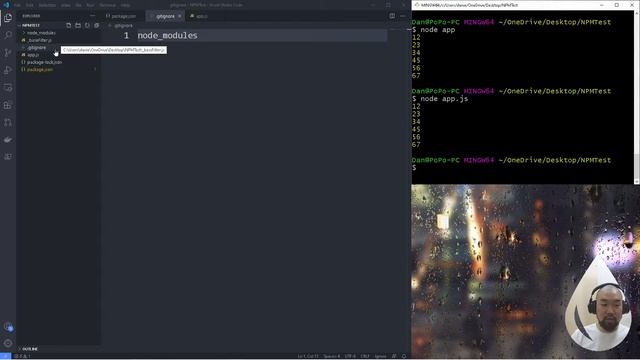Click the VS Code logo in the title bar

[6, 5]
